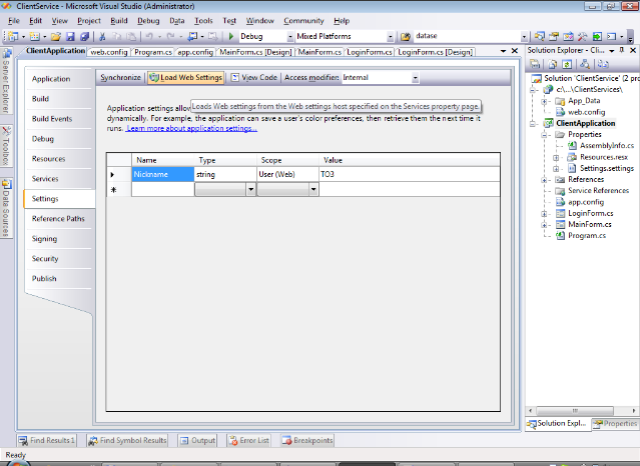Open the Properties Window toolbar icon
Screen dimensions: 640x466
[553, 37]
